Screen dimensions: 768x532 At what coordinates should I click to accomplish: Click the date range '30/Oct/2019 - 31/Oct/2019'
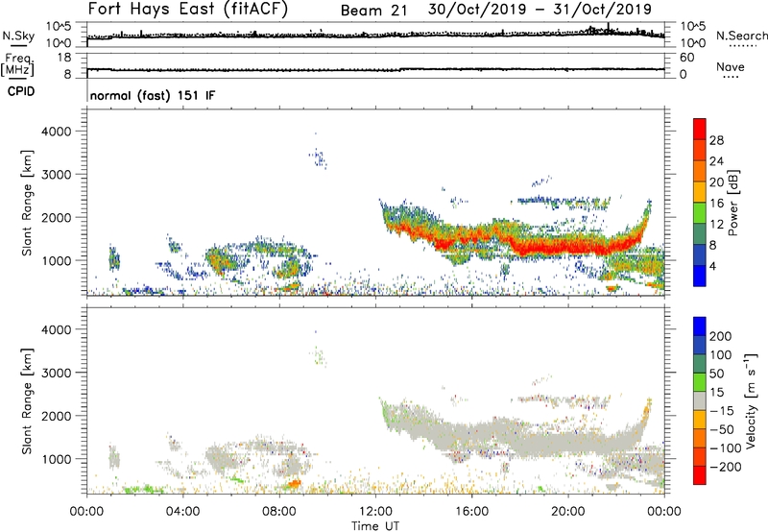pos(540,10)
